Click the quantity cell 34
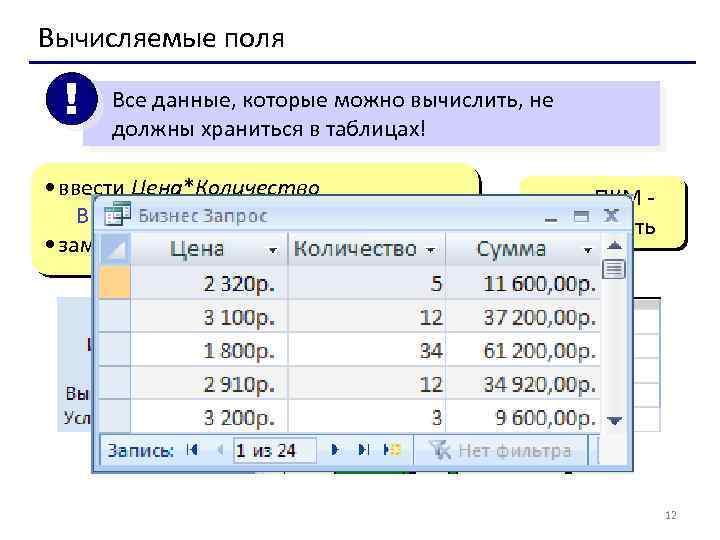Viewport: 720px width, 540px height. [x=366, y=350]
